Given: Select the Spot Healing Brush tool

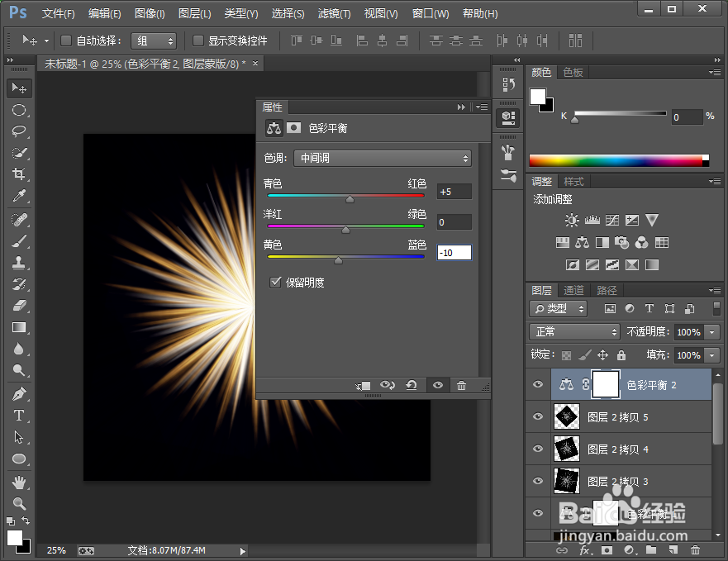Looking at the screenshot, I should point(19,219).
